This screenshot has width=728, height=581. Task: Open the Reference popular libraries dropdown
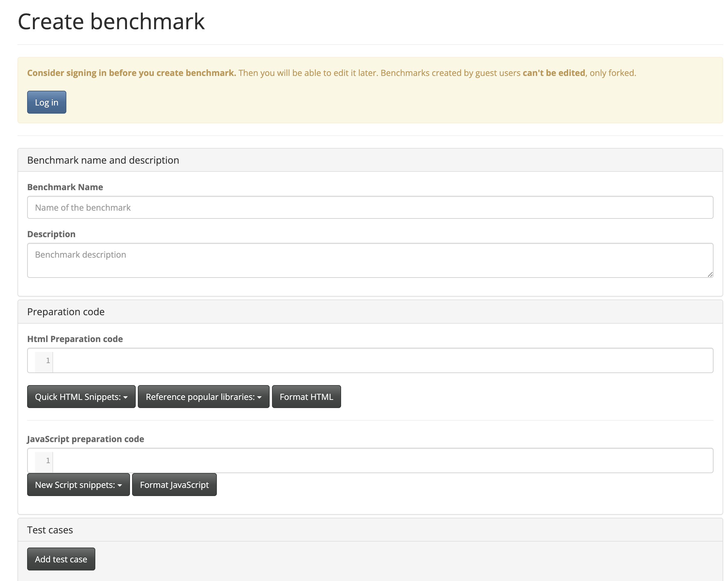[x=203, y=397]
